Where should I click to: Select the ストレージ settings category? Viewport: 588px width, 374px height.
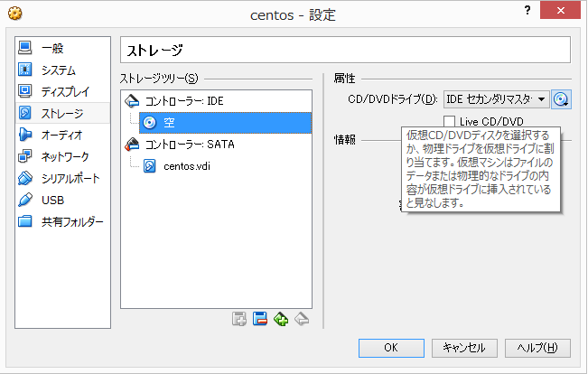62,113
